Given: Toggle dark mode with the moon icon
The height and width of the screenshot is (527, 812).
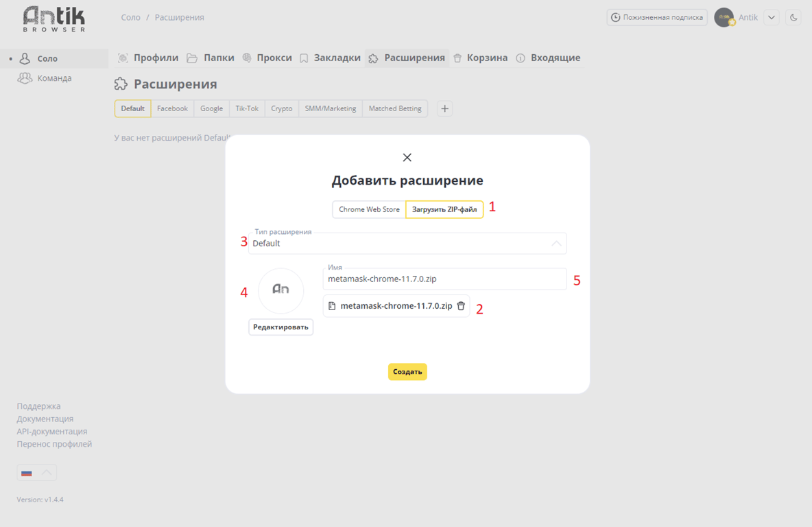Looking at the screenshot, I should [793, 18].
